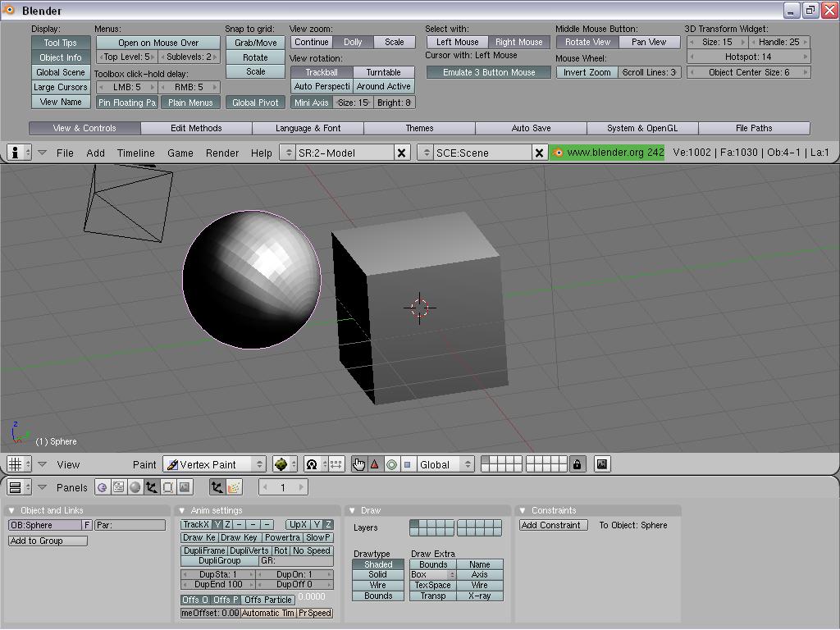Click the render this window icon
The width and height of the screenshot is (840, 630).
[x=602, y=464]
